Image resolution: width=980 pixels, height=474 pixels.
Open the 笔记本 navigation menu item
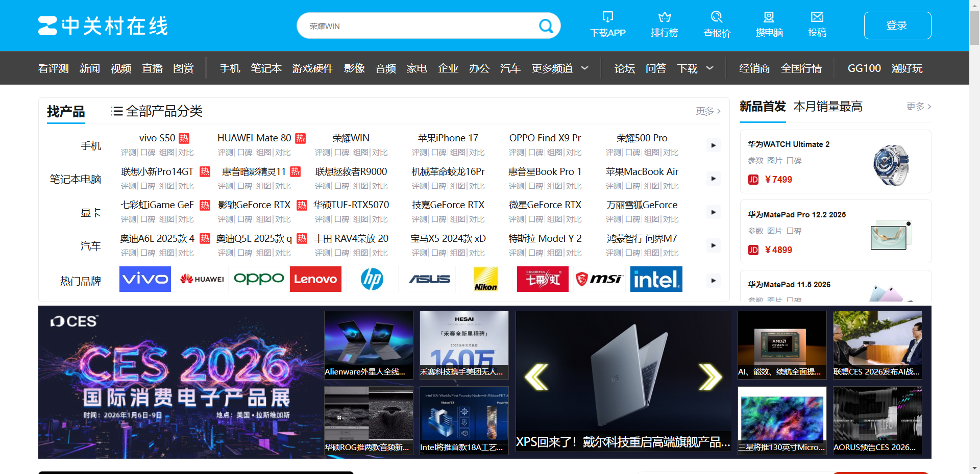[266, 68]
